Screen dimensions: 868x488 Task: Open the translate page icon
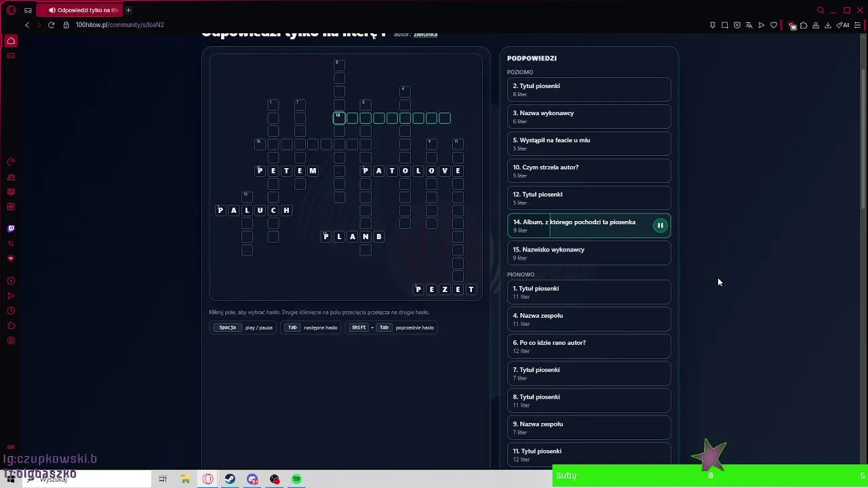[749, 25]
